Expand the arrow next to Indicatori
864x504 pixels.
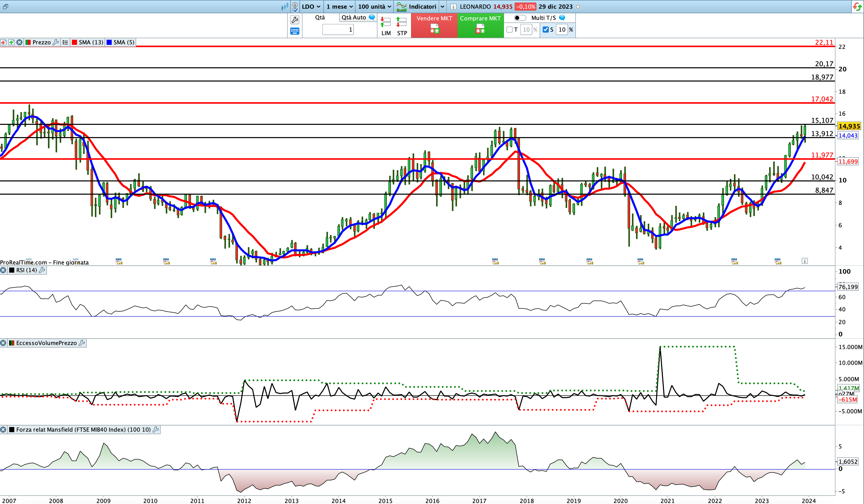(442, 7)
